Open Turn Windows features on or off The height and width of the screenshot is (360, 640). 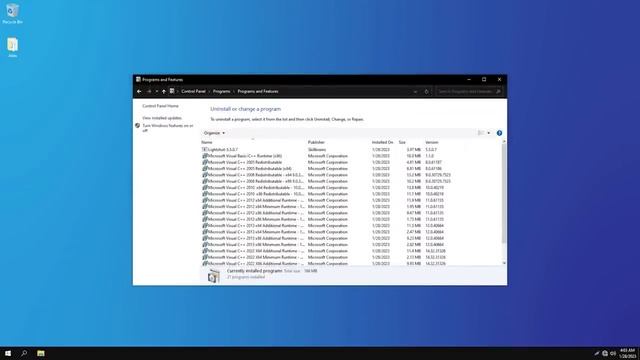click(x=168, y=128)
